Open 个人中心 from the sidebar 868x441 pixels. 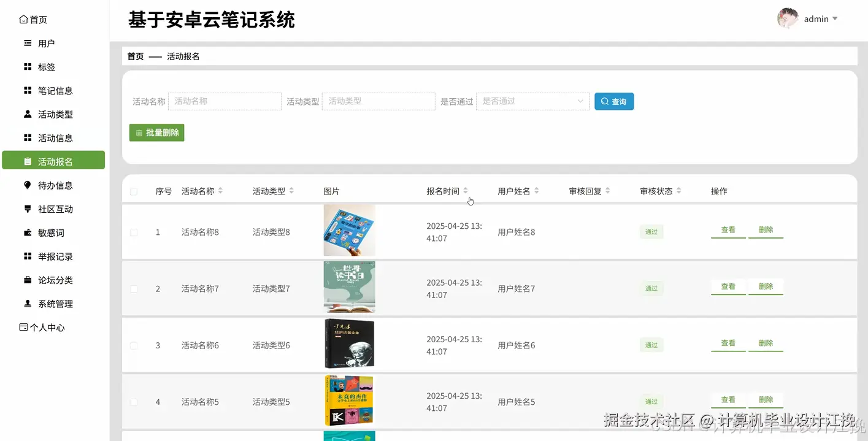tap(40, 327)
